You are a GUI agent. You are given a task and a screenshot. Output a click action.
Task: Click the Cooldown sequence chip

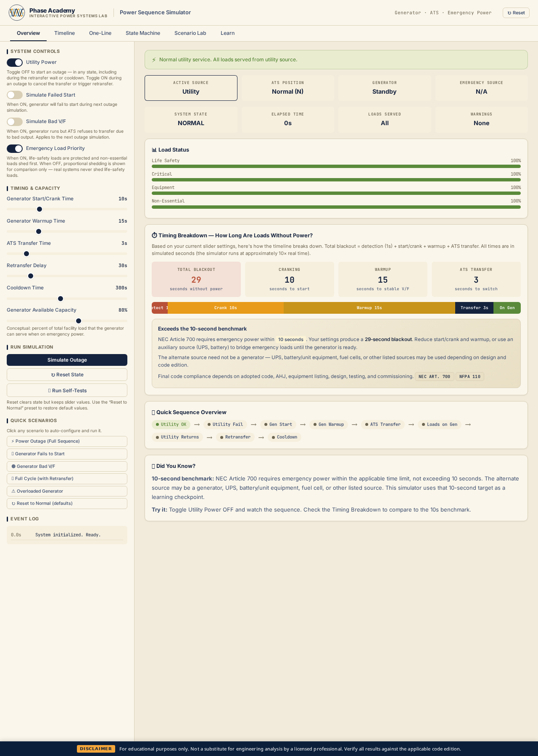(285, 437)
